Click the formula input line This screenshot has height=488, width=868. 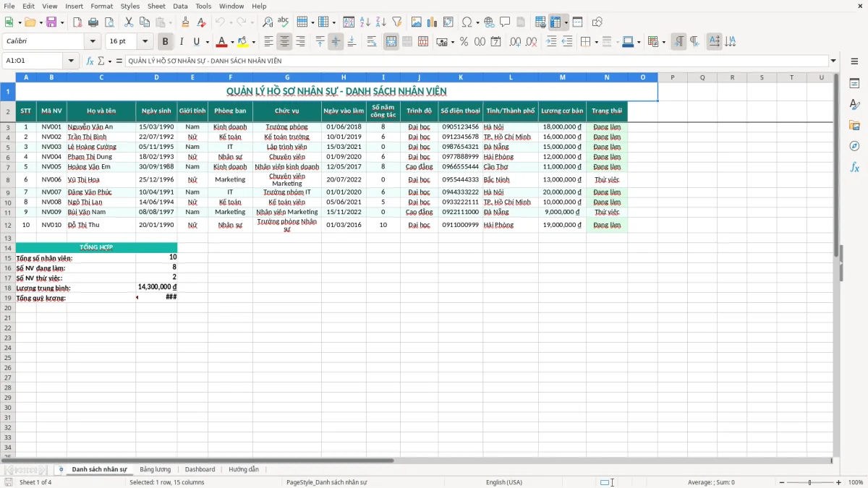[476, 61]
